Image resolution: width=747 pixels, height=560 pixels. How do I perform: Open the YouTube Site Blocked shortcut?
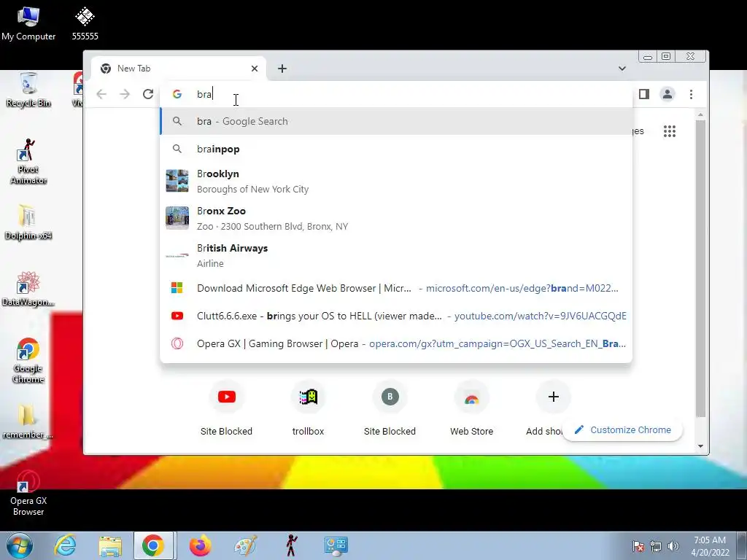click(x=226, y=408)
